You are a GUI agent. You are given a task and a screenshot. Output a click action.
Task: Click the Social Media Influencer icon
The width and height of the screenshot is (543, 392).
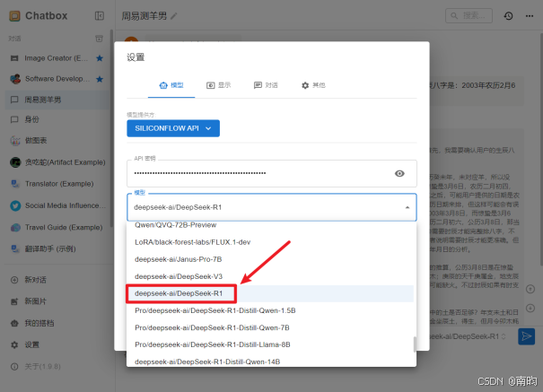click(x=15, y=205)
